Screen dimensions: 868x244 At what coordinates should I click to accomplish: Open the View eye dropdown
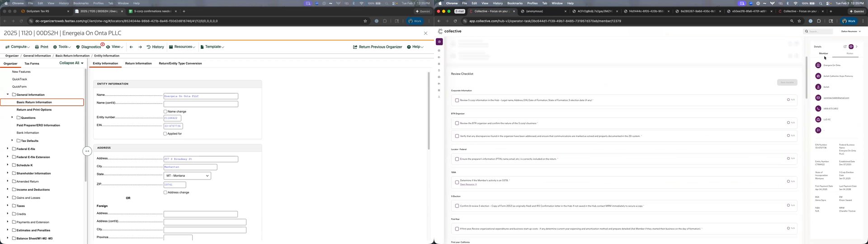click(114, 47)
